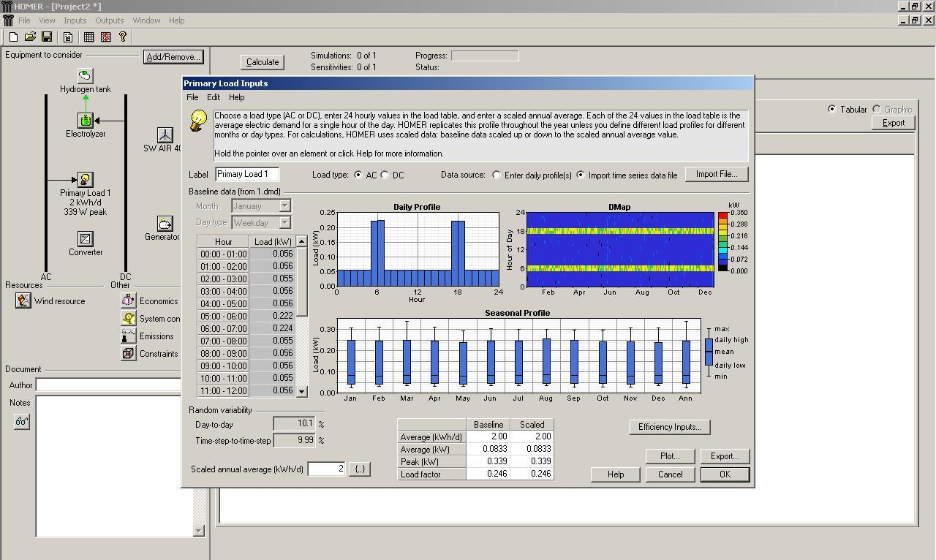Image resolution: width=936 pixels, height=560 pixels.
Task: Click the glasses notes viewer icon
Action: coord(22,422)
